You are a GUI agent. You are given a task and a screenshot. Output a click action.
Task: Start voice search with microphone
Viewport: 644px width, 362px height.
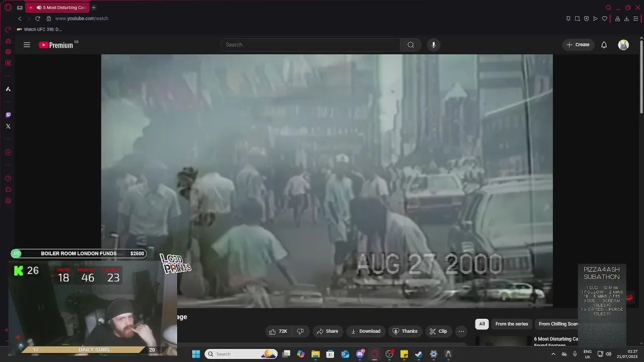coord(434,45)
